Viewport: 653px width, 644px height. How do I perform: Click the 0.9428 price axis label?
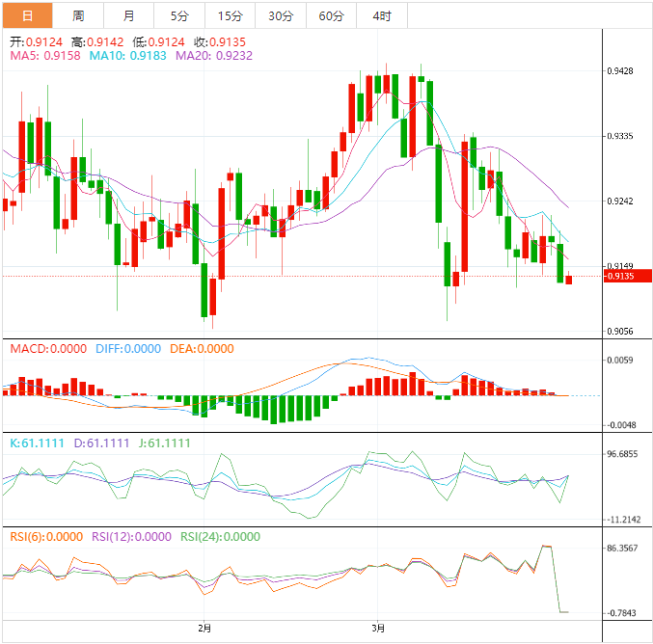pyautogui.click(x=619, y=71)
